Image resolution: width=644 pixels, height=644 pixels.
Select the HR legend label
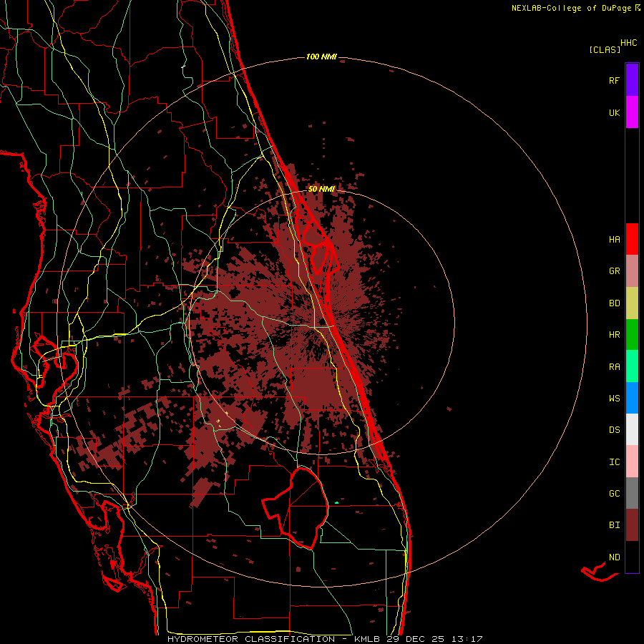615,335
